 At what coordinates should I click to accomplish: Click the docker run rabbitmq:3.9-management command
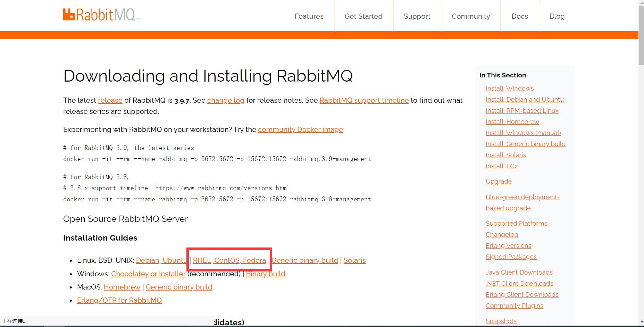[x=217, y=159]
